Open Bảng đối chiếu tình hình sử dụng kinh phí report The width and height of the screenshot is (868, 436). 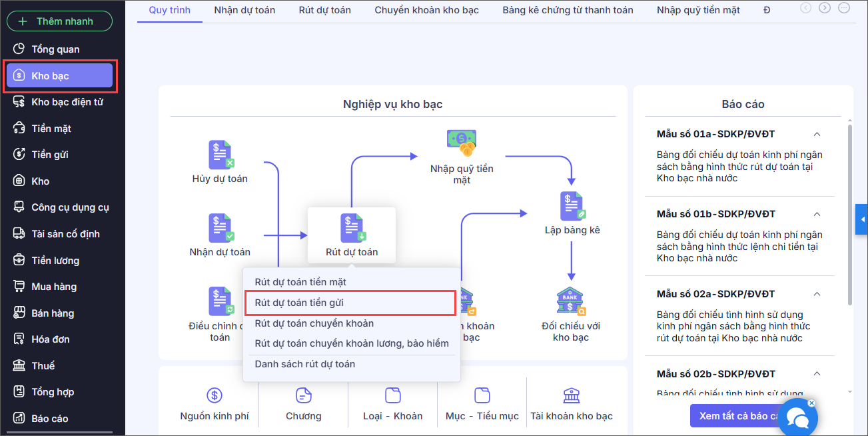click(733, 327)
